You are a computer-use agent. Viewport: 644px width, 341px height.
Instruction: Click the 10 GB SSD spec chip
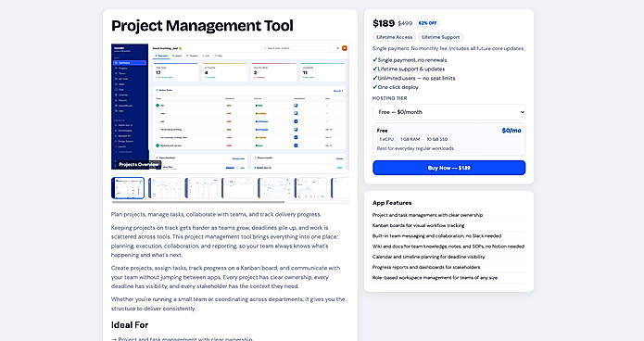pos(437,139)
